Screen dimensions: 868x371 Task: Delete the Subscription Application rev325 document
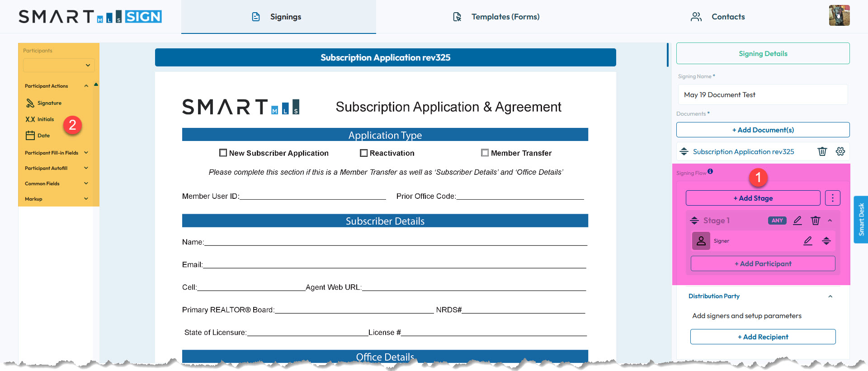[x=822, y=152]
